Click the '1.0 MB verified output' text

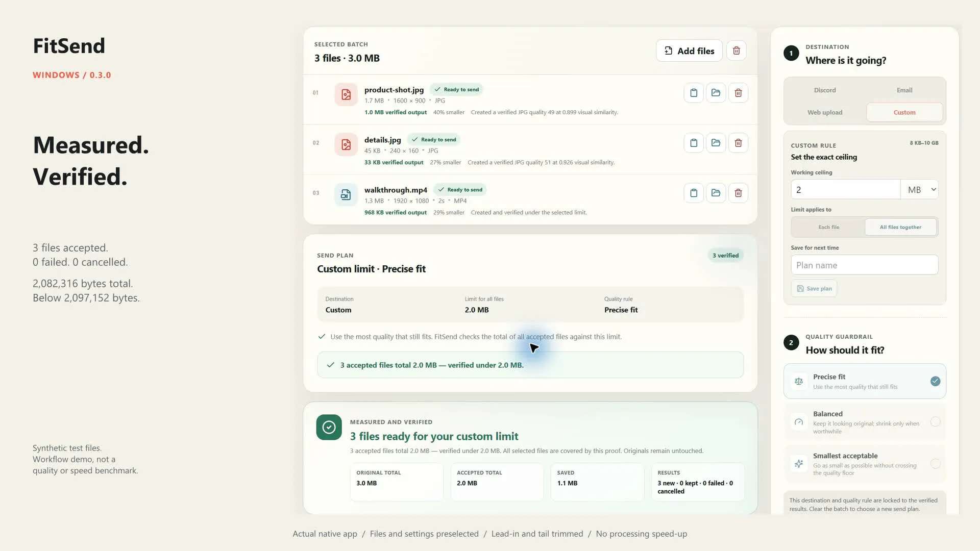396,112
